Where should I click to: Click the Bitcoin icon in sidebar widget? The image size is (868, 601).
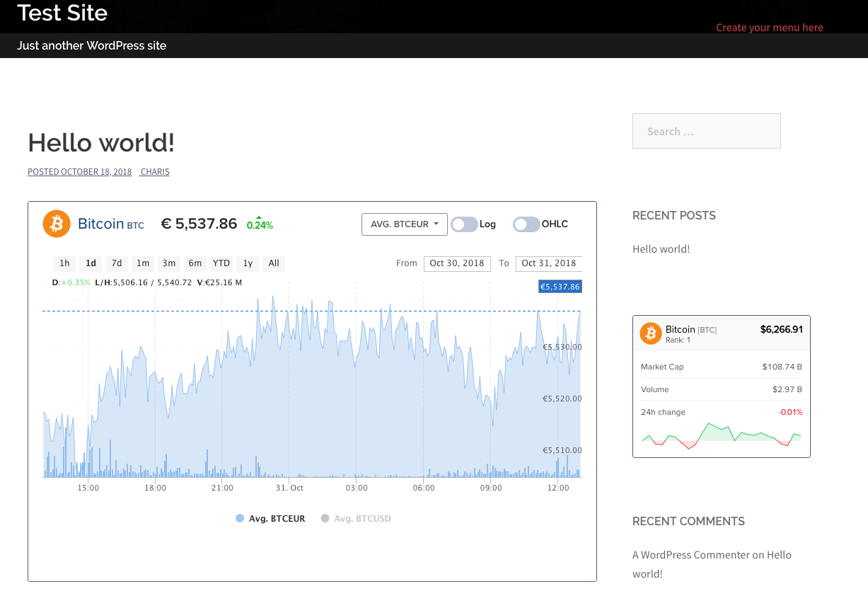[x=650, y=333]
